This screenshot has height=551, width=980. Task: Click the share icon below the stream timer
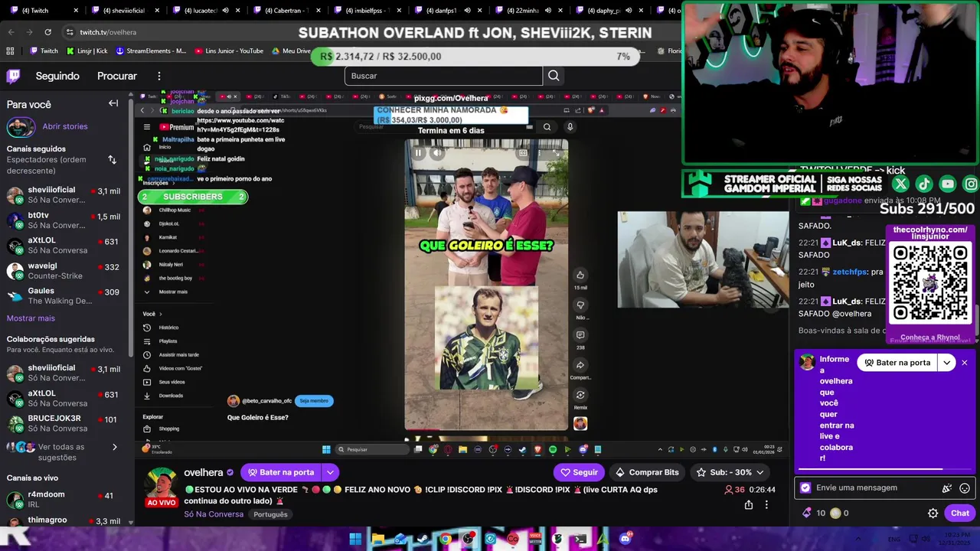point(749,504)
